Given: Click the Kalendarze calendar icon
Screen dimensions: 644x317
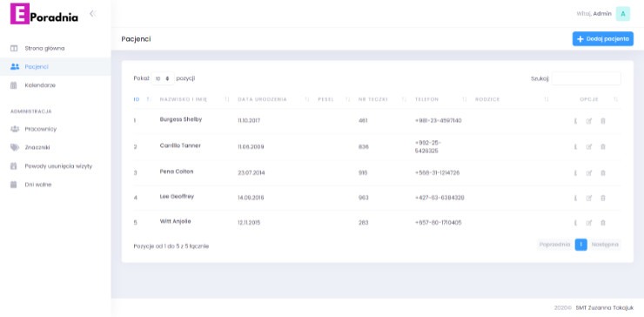Looking at the screenshot, I should point(14,85).
